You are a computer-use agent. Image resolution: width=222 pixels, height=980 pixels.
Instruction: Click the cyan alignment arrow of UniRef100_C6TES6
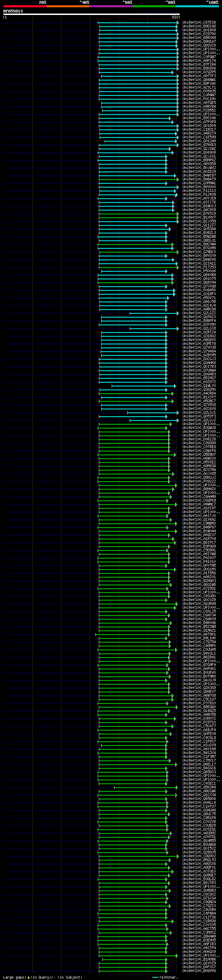(138, 23)
